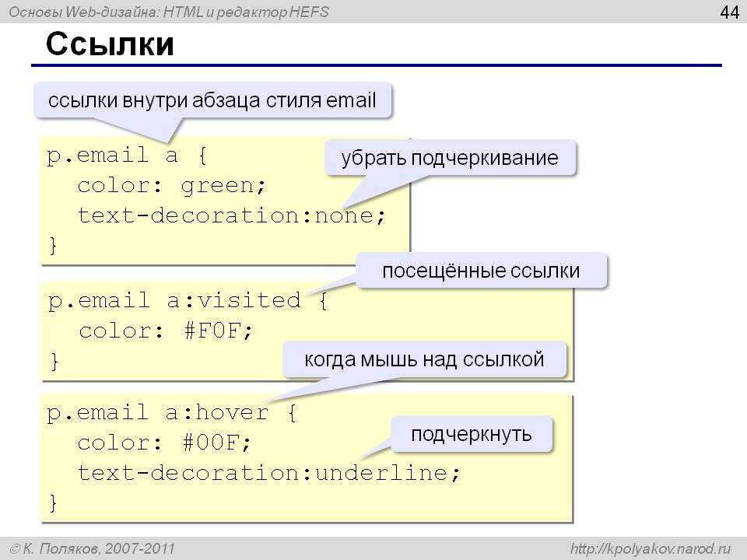The image size is (747, 560).
Task: Click the code line "color: #F0F;"
Action: click(x=166, y=331)
